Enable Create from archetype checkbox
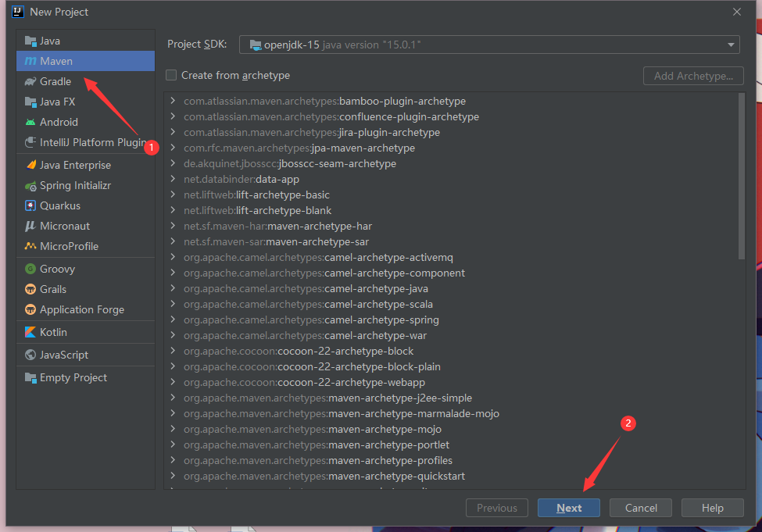The height and width of the screenshot is (532, 762). point(171,75)
